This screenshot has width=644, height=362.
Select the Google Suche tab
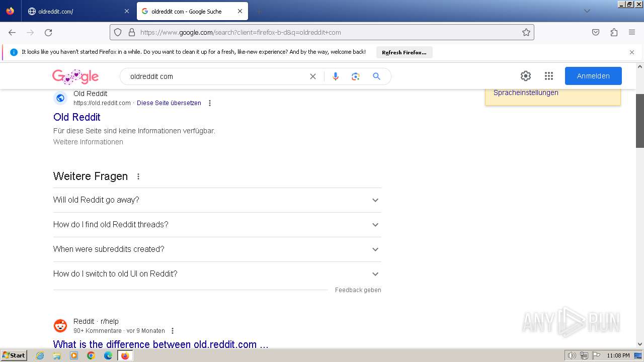(192, 11)
